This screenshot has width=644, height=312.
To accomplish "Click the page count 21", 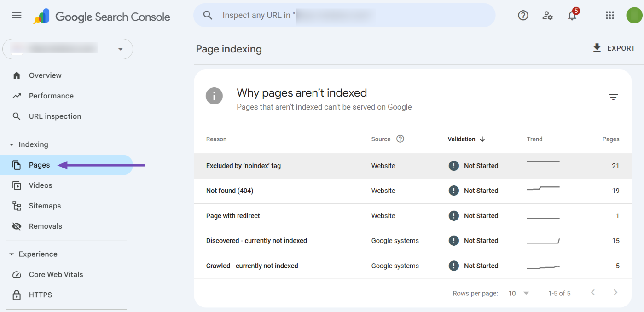I will (x=615, y=166).
